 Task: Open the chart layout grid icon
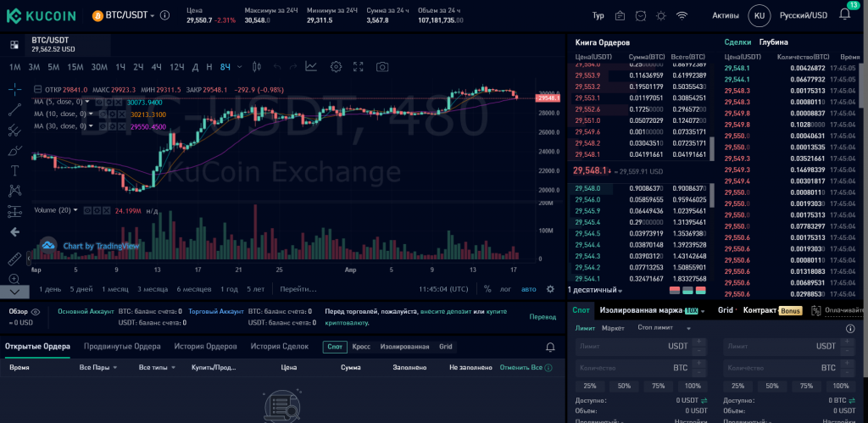coord(14,45)
